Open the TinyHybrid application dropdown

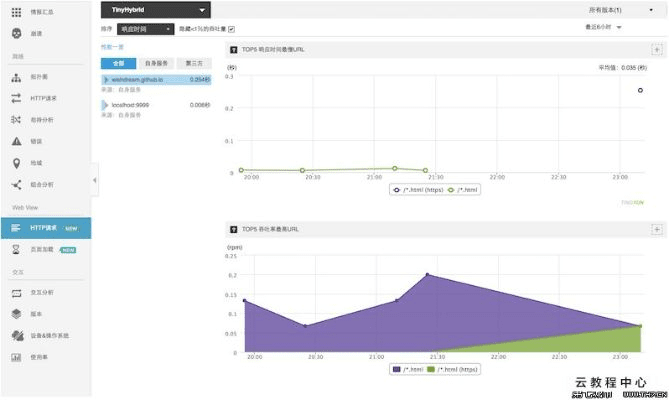[x=155, y=9]
